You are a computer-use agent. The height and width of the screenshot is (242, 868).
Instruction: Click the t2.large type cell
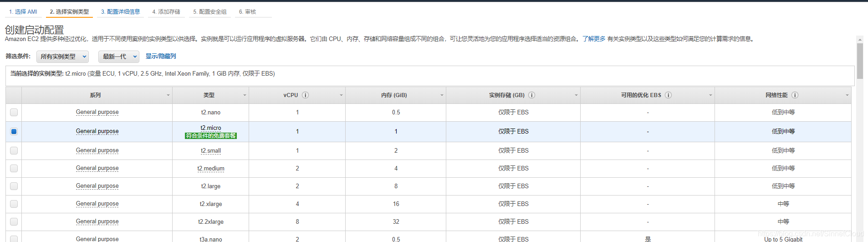[x=211, y=186]
